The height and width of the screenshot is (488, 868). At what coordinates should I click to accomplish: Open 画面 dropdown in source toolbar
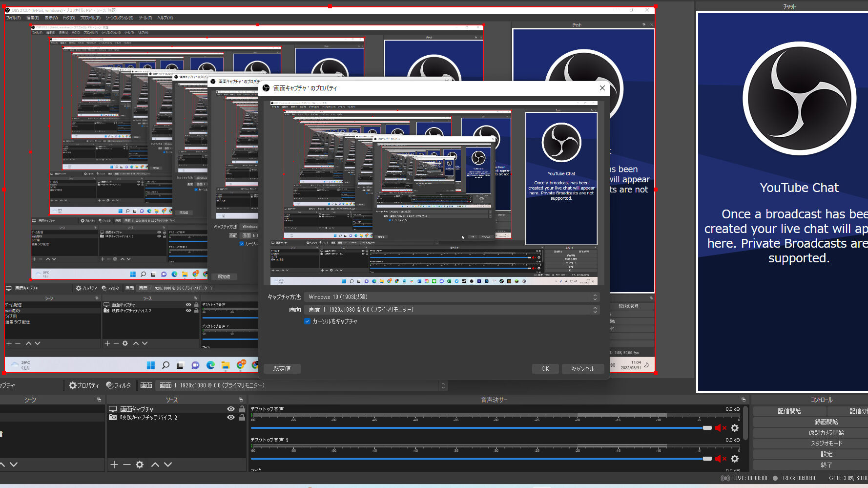(302, 385)
